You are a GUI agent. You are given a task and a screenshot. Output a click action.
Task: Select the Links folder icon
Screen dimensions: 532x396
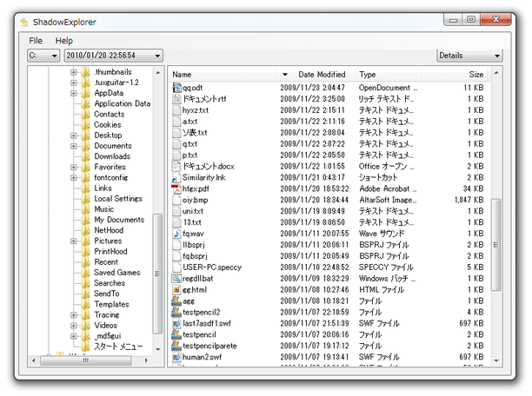pyautogui.click(x=86, y=188)
